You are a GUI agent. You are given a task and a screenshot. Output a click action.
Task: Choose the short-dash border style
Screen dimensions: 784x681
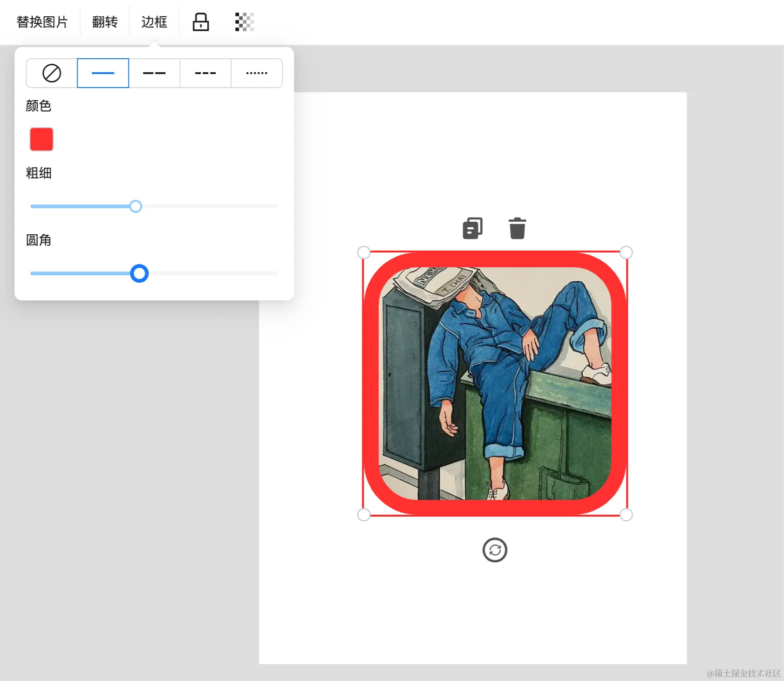205,73
